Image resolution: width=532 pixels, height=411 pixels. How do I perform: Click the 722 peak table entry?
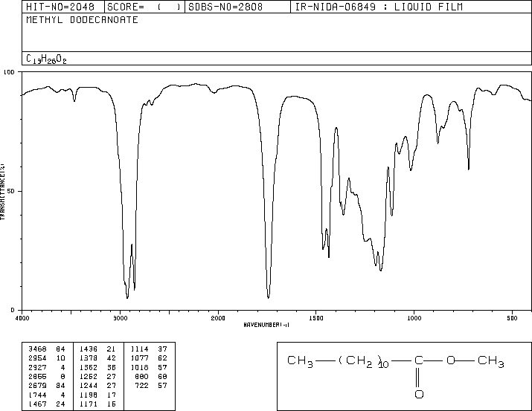tap(141, 386)
